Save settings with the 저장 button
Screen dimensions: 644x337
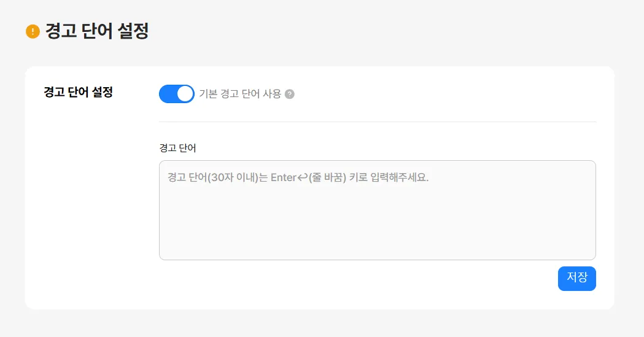tap(576, 279)
